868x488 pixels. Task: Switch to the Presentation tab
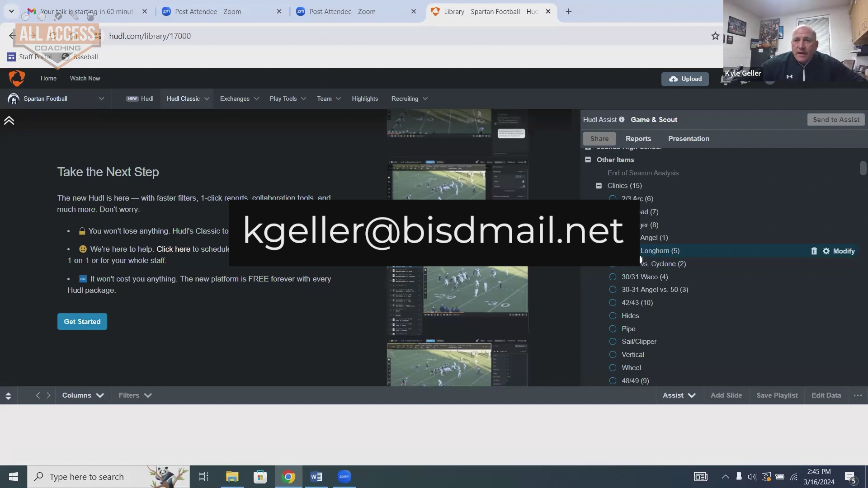point(689,139)
